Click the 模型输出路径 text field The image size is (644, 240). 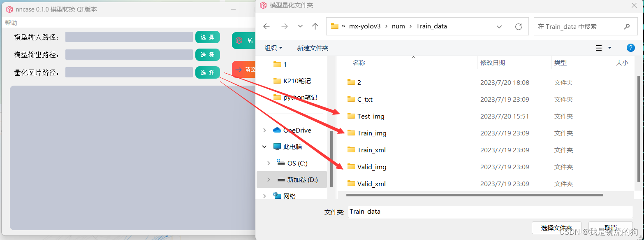tap(129, 55)
